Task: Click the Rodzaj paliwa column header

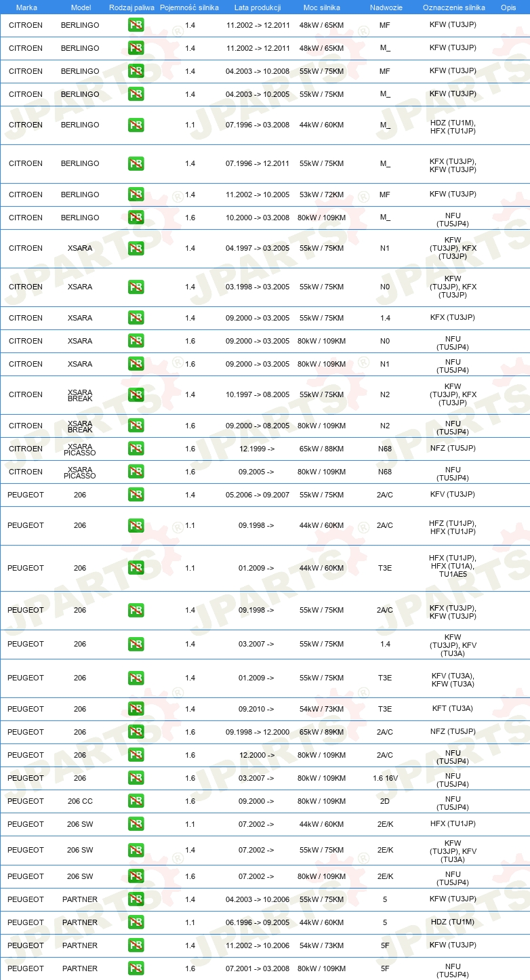Action: (131, 7)
